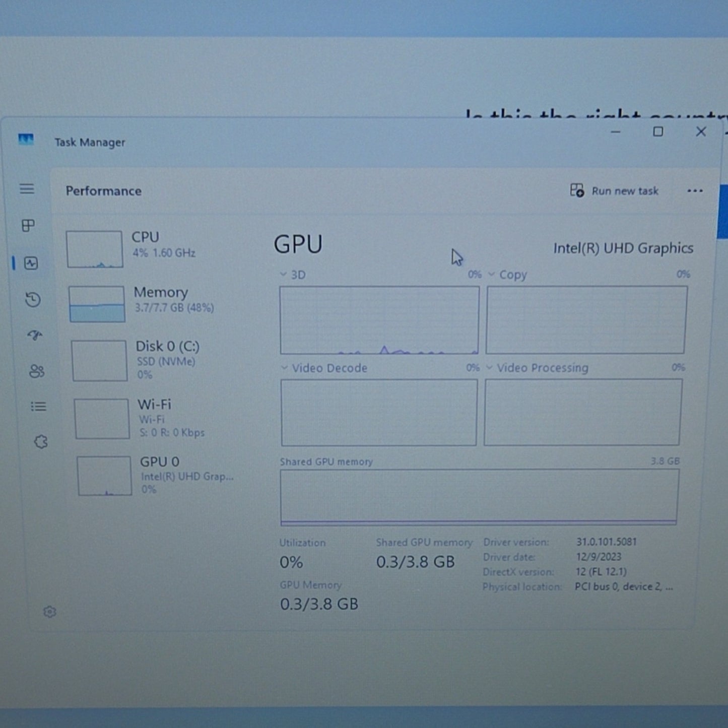Open the Task Manager navigation hamburger menu
This screenshot has width=728, height=728.
(x=27, y=189)
